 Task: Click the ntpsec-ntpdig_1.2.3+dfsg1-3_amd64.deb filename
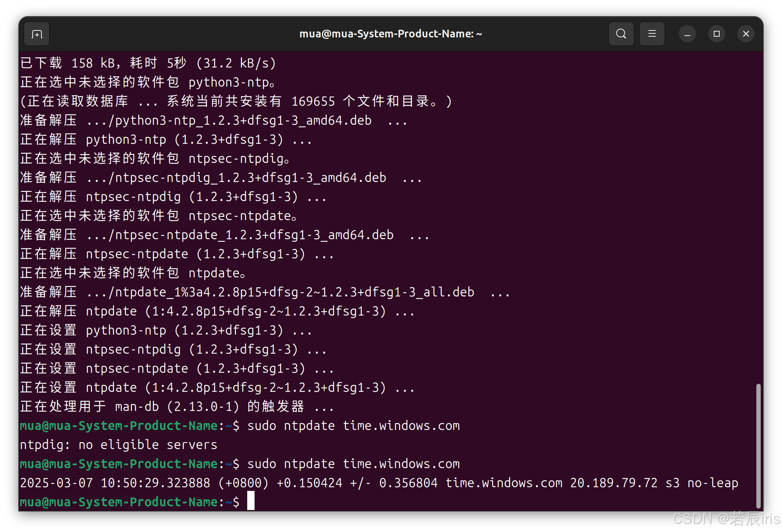coord(251,178)
